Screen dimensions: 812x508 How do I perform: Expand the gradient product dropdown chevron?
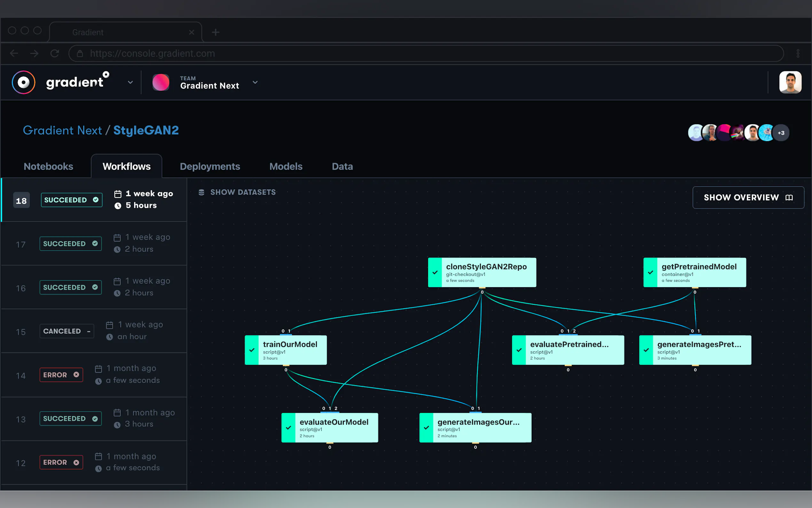click(130, 82)
